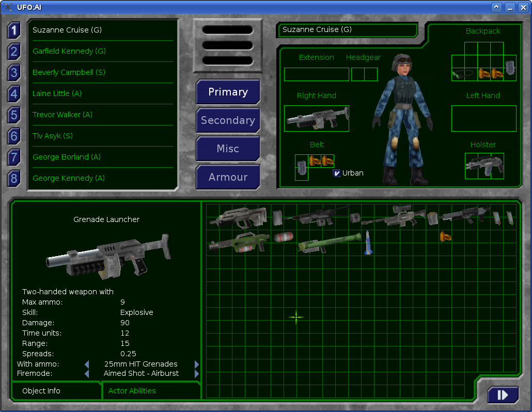Click soldier slot number 5
The width and height of the screenshot is (532, 412).
(13, 115)
